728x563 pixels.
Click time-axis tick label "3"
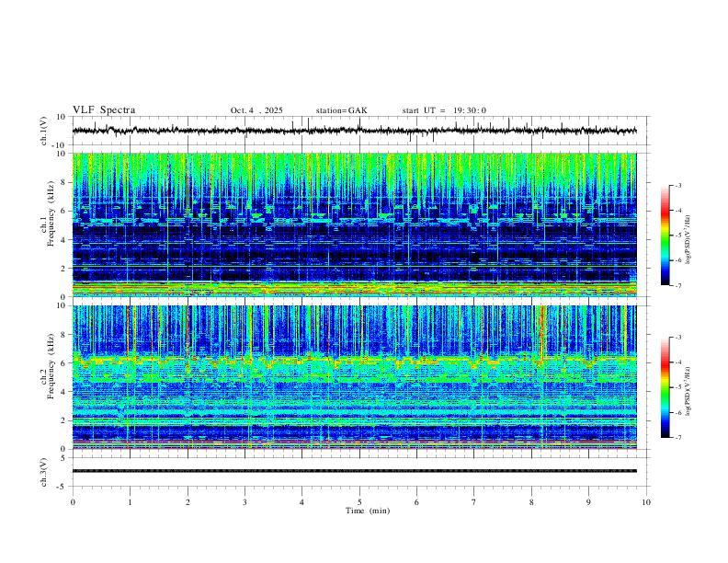(x=245, y=502)
